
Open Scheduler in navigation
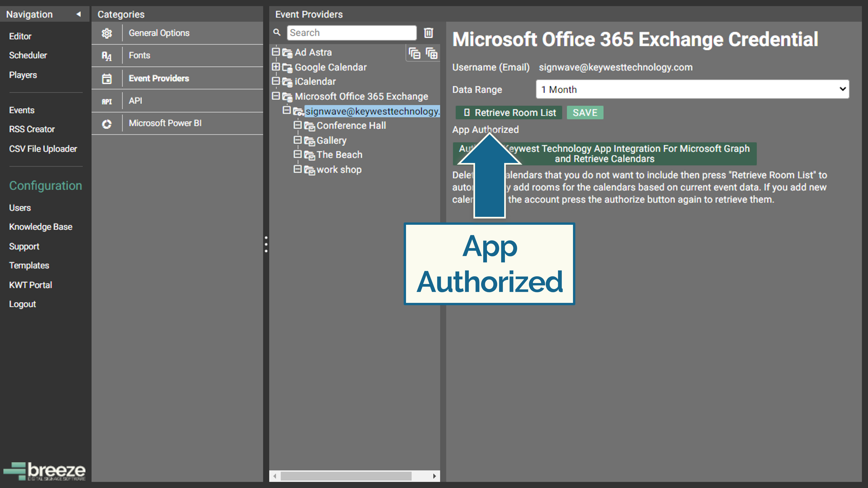pyautogui.click(x=28, y=55)
